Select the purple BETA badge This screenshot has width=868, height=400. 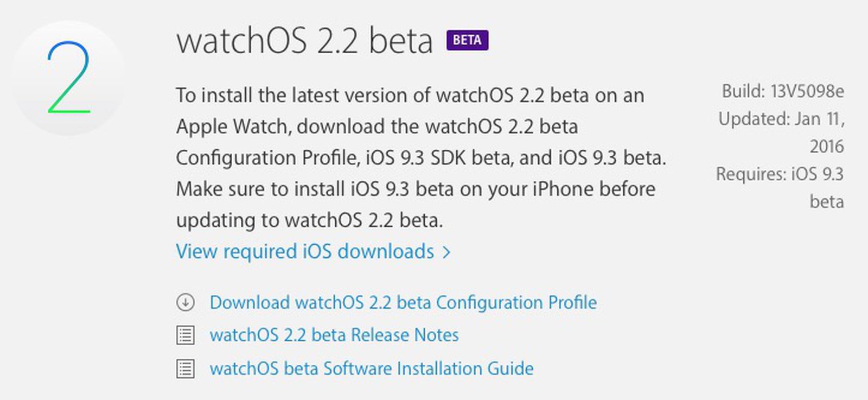point(467,39)
